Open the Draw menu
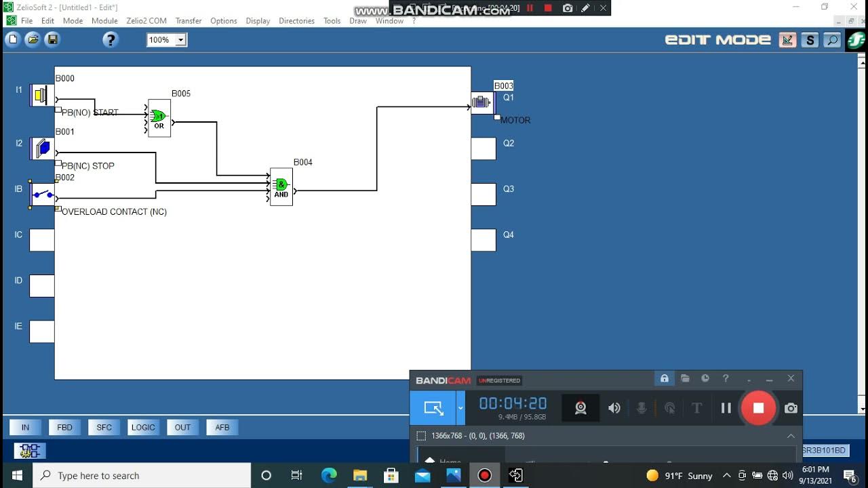 358,21
